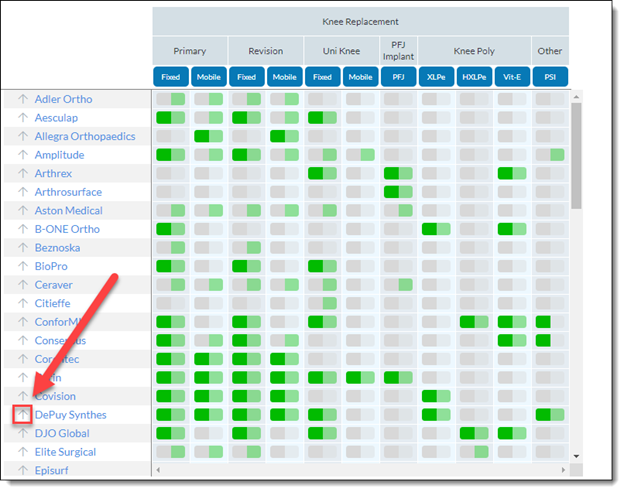The image size is (624, 492).
Task: Click the up arrow beside Episurf
Action: tap(23, 471)
